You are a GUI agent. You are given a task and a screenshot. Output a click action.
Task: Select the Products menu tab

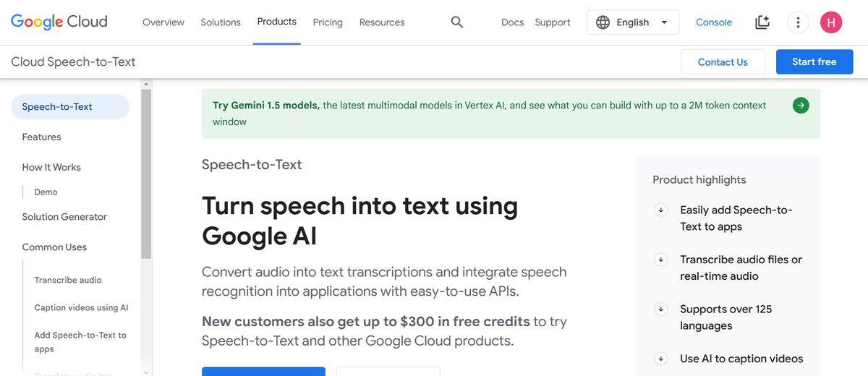click(277, 22)
